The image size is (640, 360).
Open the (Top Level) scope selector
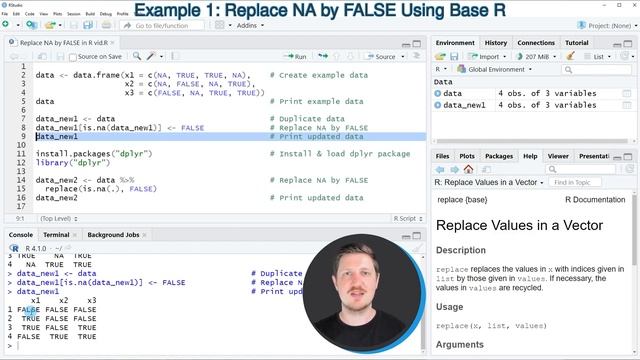coord(59,219)
